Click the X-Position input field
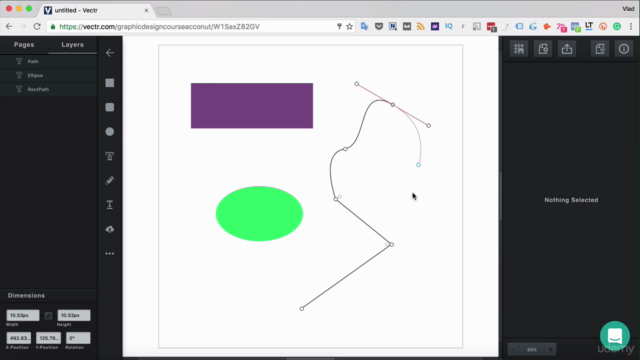Screen dimensions: 640x360 coord(18,338)
